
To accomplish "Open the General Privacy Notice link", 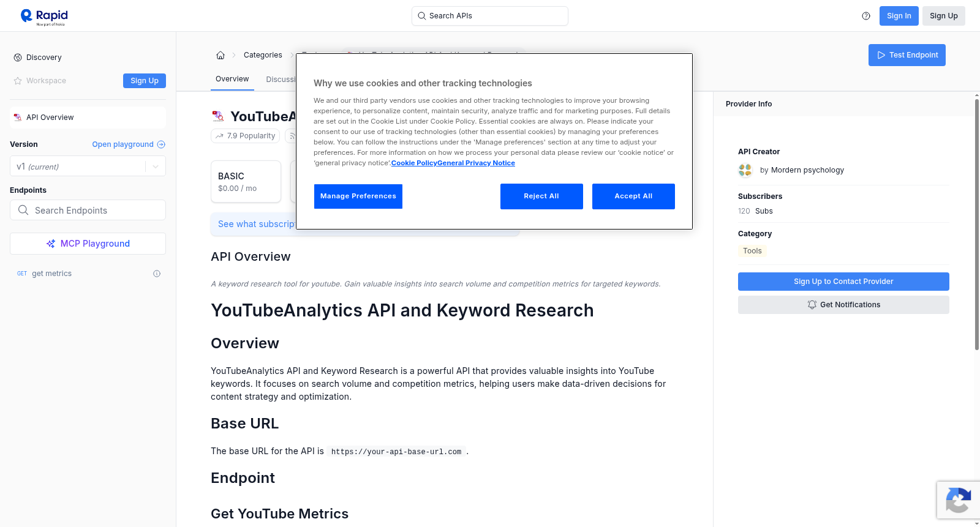I will click(x=476, y=163).
